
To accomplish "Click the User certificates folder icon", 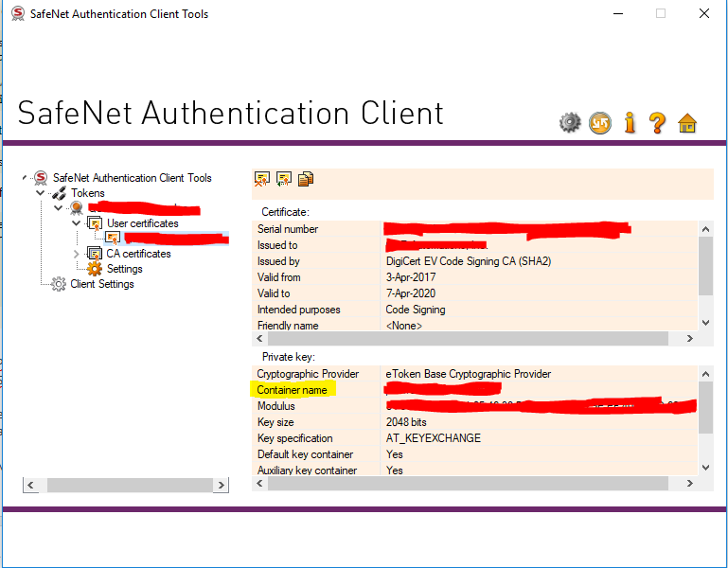I will pos(95,223).
